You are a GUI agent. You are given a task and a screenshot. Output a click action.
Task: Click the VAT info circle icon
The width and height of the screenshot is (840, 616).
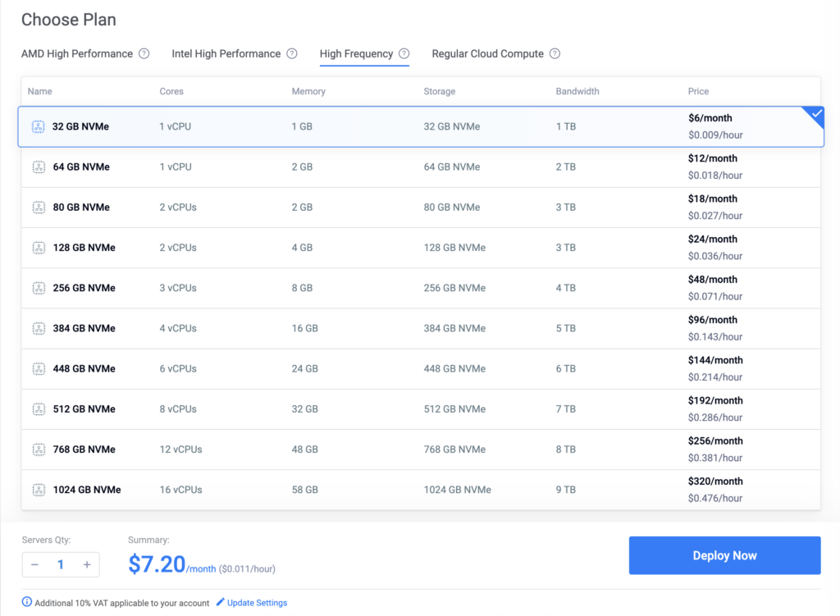[27, 602]
